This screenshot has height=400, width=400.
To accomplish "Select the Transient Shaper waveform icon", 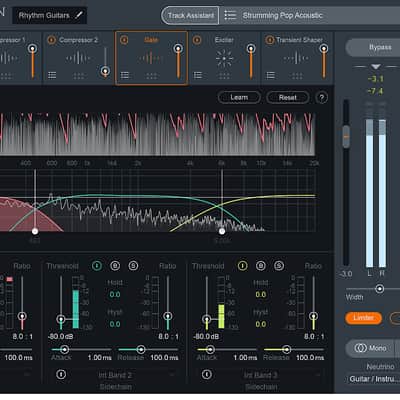I will tap(297, 58).
